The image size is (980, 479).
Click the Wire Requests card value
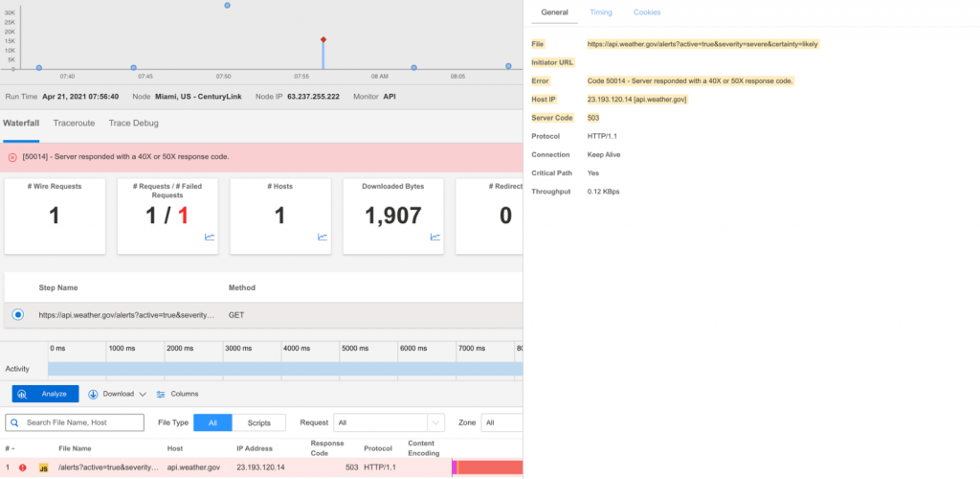pos(55,216)
